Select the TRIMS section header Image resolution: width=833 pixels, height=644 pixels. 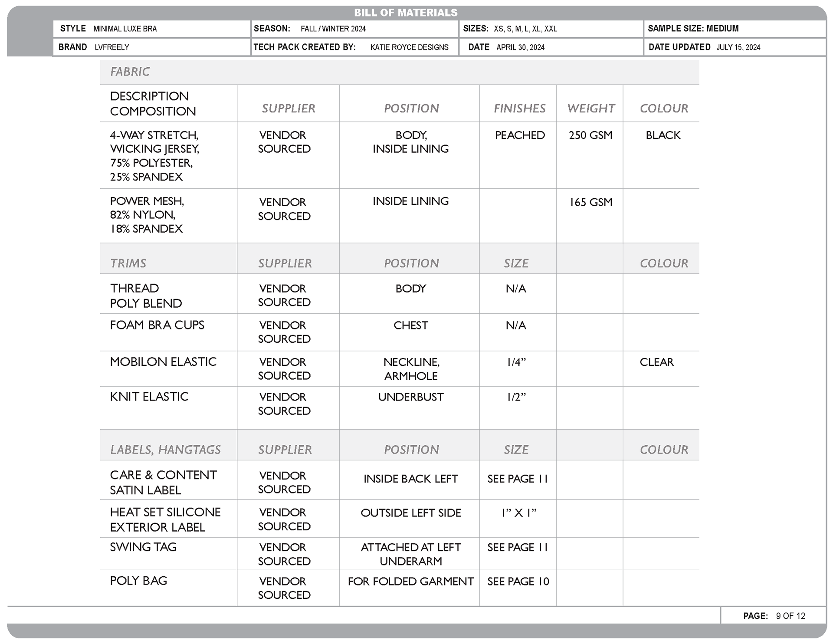click(x=128, y=263)
